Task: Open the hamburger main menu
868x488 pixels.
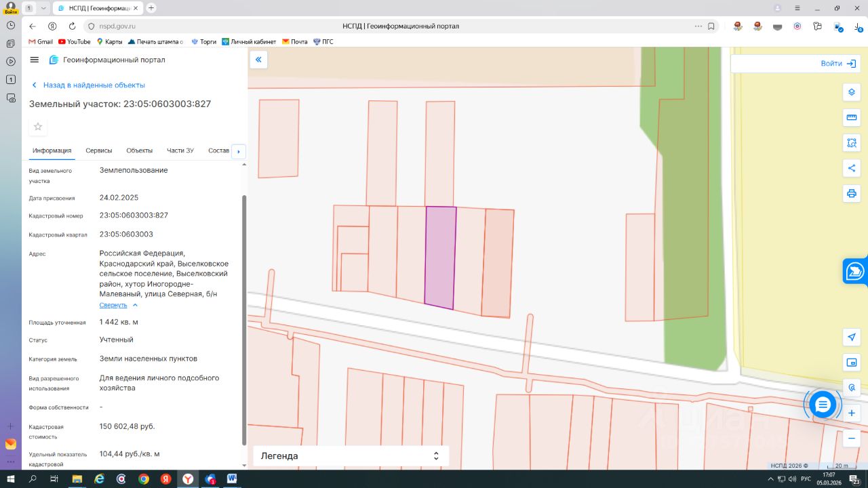Action: point(35,60)
